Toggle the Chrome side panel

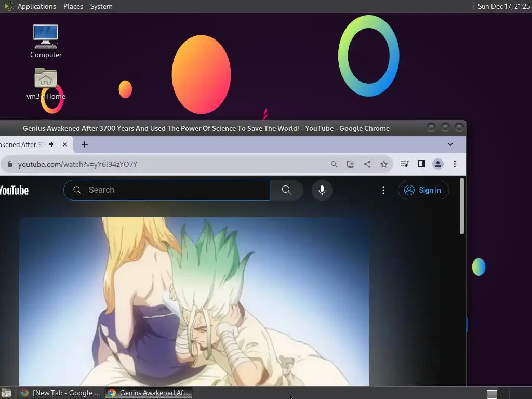coord(421,164)
